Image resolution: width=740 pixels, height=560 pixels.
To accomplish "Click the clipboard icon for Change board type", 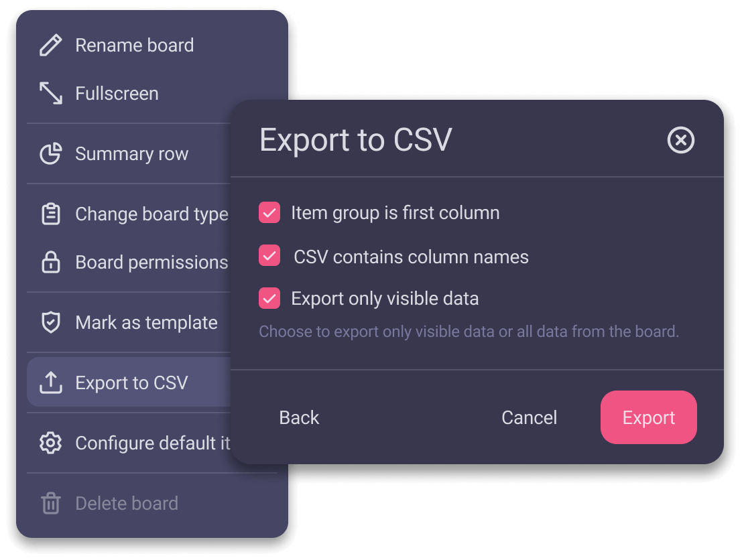I will coord(50,214).
